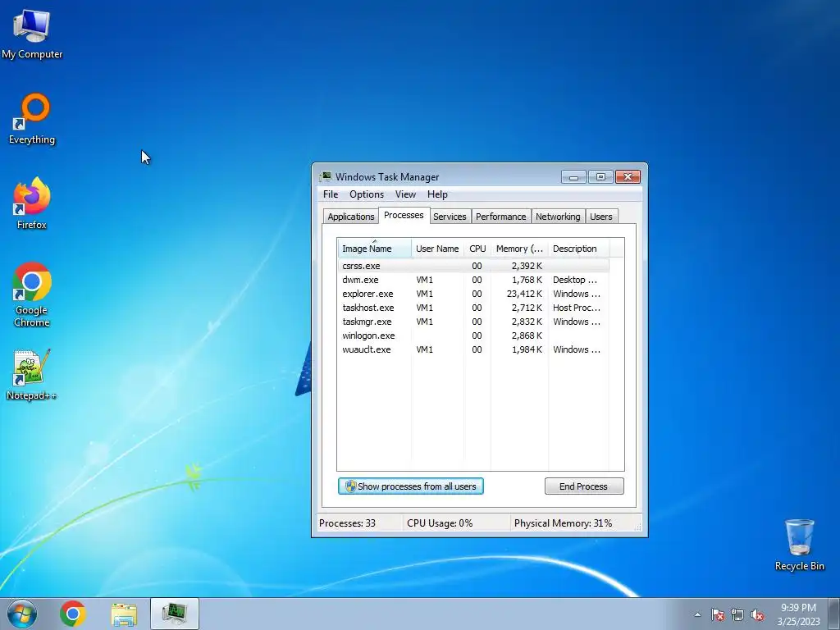This screenshot has width=840, height=630.
Task: Open the My Computer desktop icon
Action: pos(32,34)
